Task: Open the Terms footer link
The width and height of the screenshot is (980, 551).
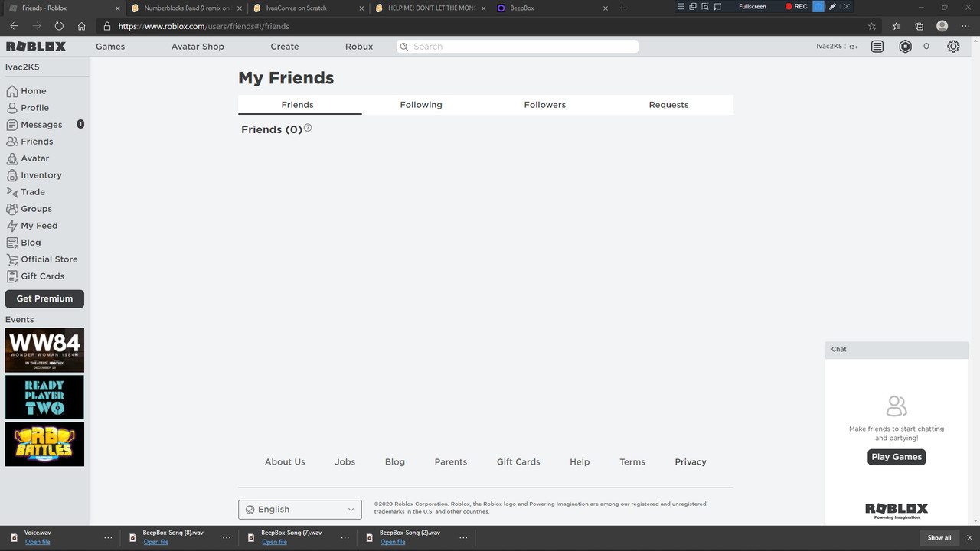Action: pyautogui.click(x=632, y=462)
